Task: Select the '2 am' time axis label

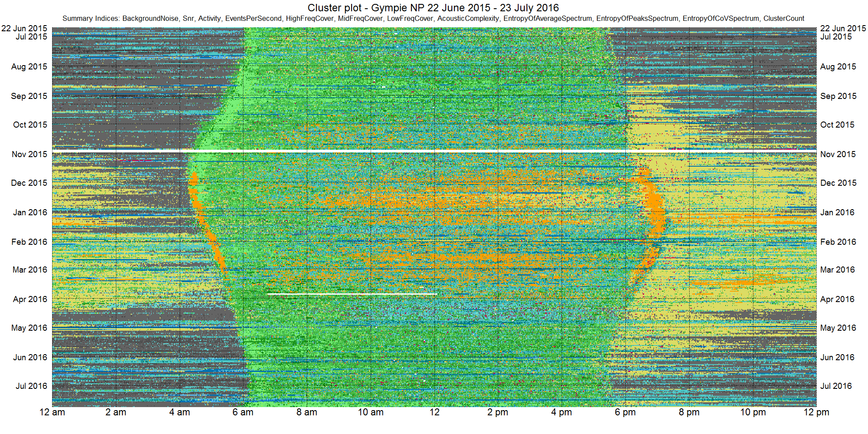Action: coord(116,412)
